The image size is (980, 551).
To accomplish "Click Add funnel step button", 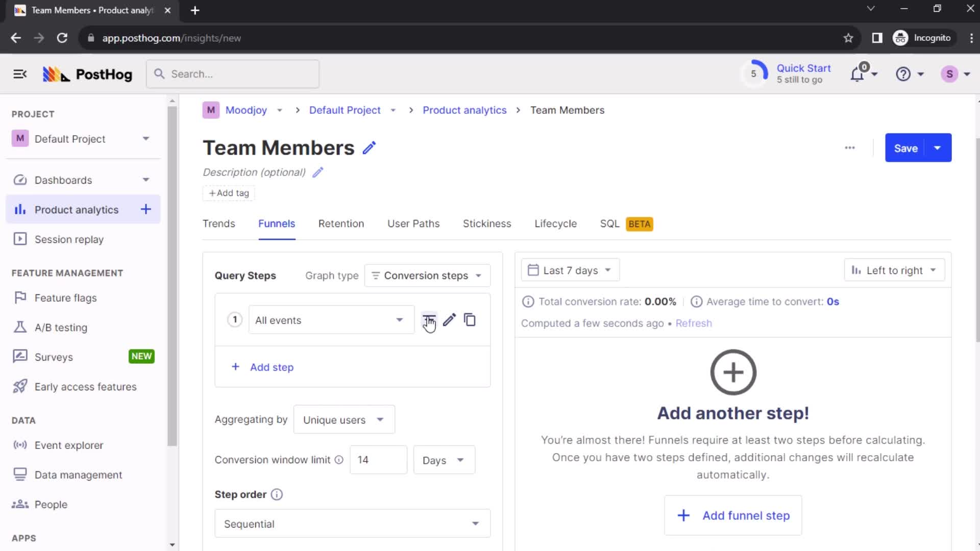I will 733,515.
